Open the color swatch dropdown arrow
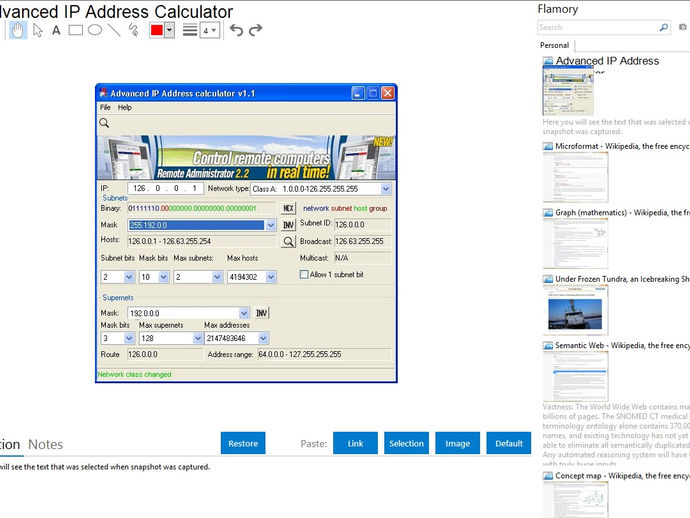This screenshot has width=690, height=518. (x=169, y=30)
